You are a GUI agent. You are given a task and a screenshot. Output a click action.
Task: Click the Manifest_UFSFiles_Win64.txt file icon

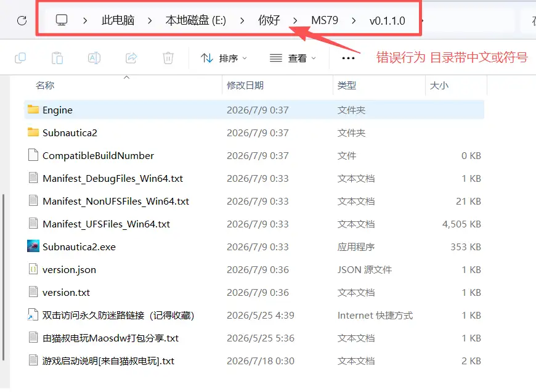coord(33,223)
